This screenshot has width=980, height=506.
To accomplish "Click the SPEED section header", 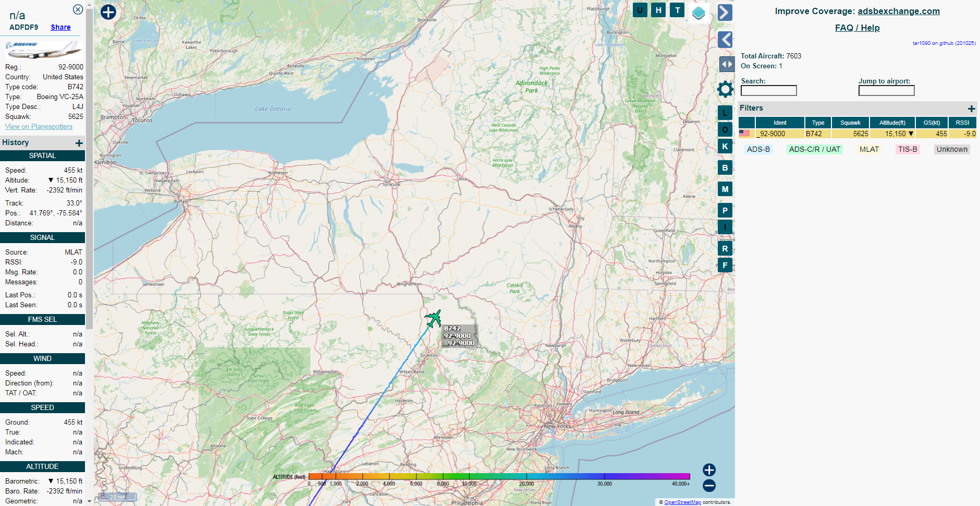I will [42, 407].
